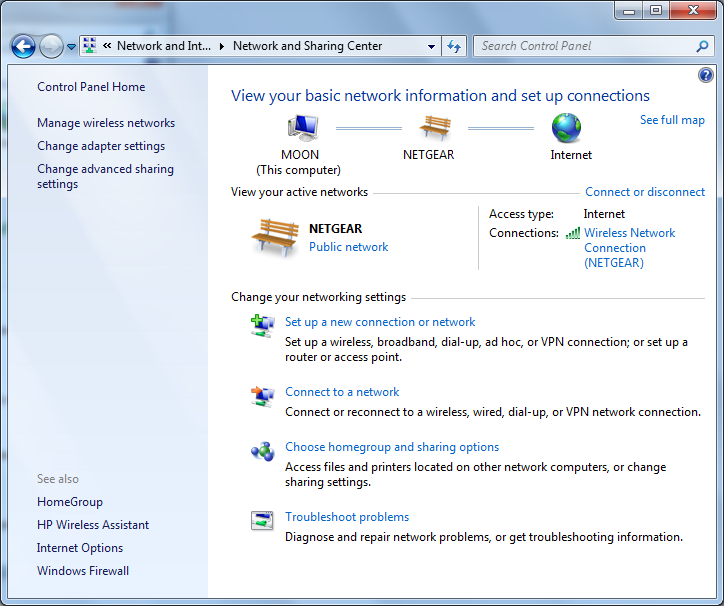The height and width of the screenshot is (606, 724).
Task: Click the homegroup and sharing icon
Action: pyautogui.click(x=262, y=451)
